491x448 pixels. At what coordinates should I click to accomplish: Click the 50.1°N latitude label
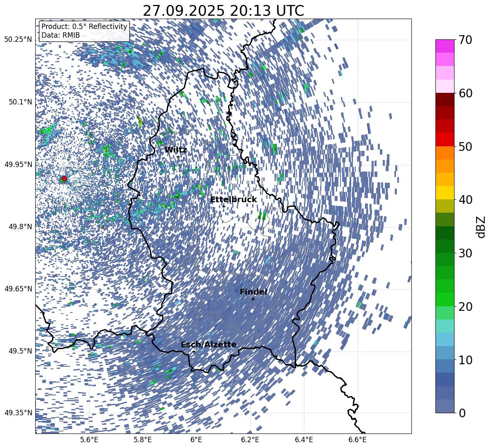coord(20,102)
